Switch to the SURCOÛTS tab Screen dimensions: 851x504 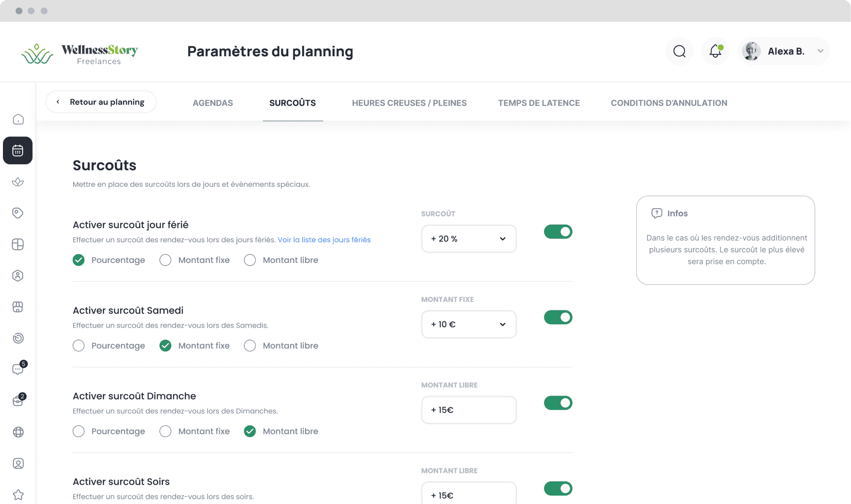pos(292,103)
